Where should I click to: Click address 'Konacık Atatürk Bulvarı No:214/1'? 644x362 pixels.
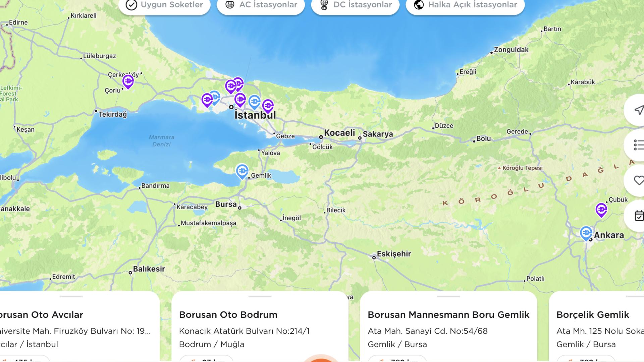[x=244, y=331]
